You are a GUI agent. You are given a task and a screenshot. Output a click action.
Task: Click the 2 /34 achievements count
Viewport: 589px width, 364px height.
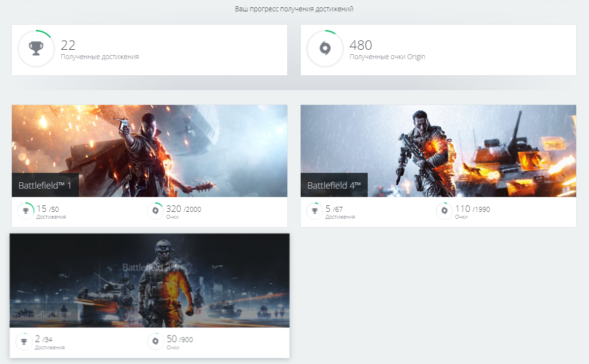tap(43, 339)
